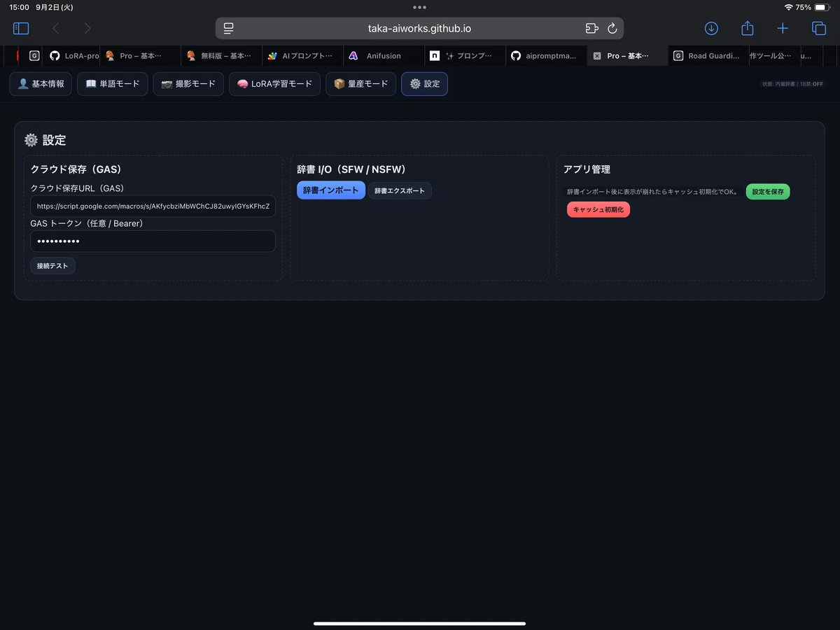Click the 辞書 I/O（SFW / NSFW） heading

pyautogui.click(x=351, y=169)
